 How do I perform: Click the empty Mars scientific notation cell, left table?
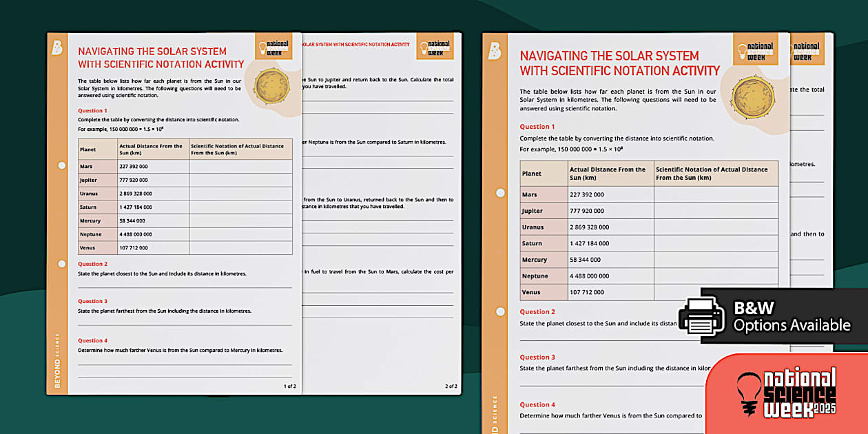click(x=240, y=166)
